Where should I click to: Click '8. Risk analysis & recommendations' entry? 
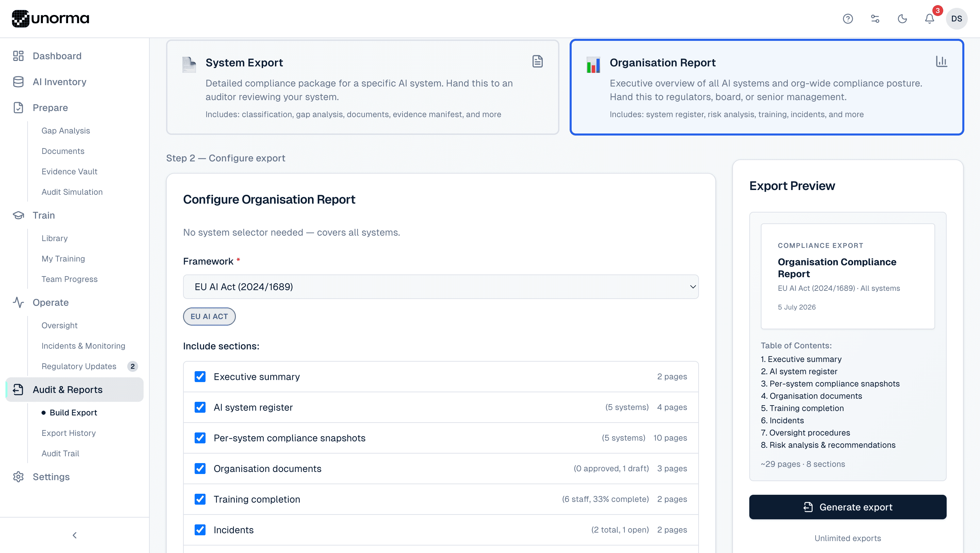[x=828, y=445]
